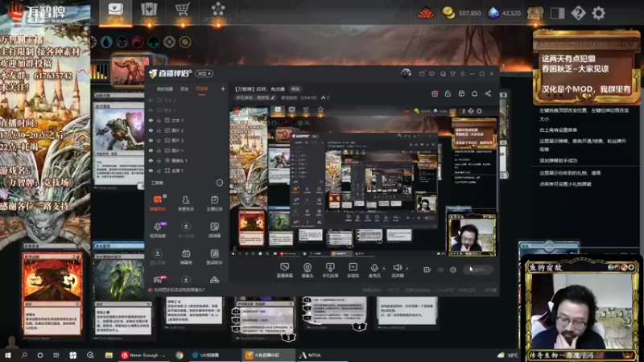Viewport: 644px width, 362px height.
Task: Start recording with camcorder icon
Action: tap(427, 269)
